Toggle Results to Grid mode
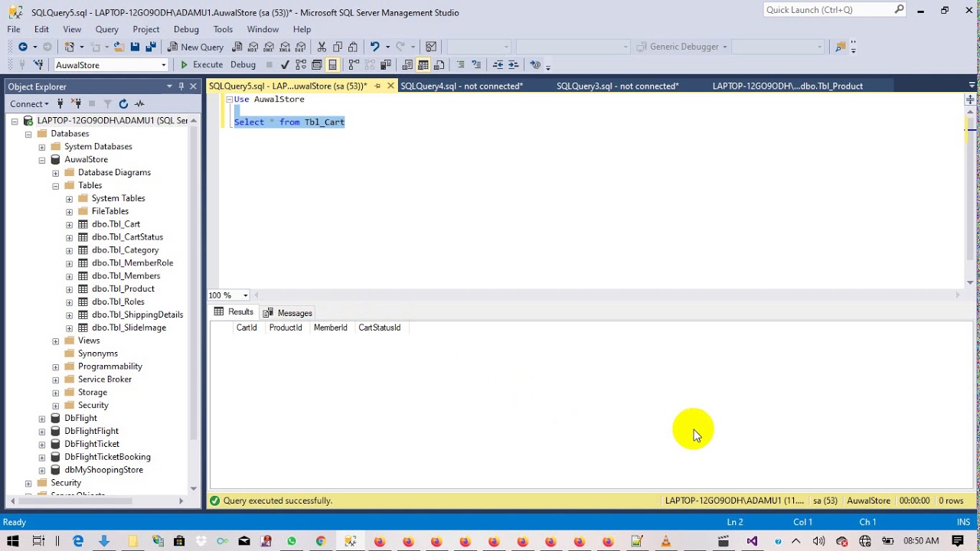980x551 pixels. pyautogui.click(x=423, y=65)
